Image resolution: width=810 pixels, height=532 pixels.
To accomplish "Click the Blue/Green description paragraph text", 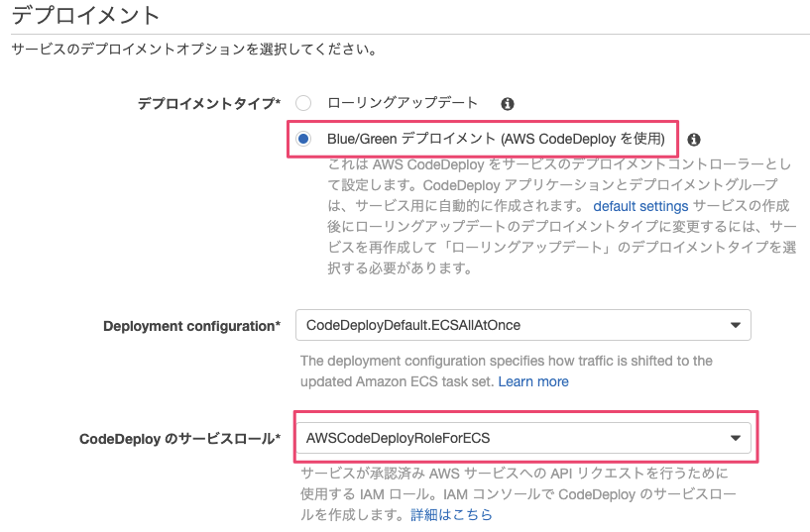I will pyautogui.click(x=555, y=227).
